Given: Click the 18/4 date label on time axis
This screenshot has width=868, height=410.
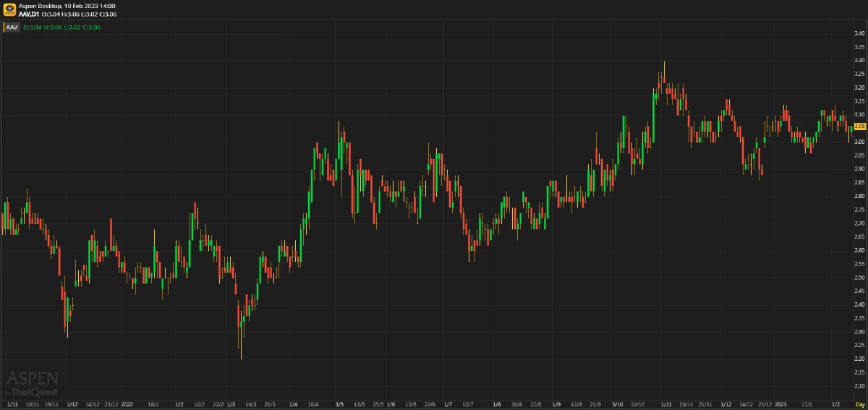Looking at the screenshot, I should tap(313, 403).
